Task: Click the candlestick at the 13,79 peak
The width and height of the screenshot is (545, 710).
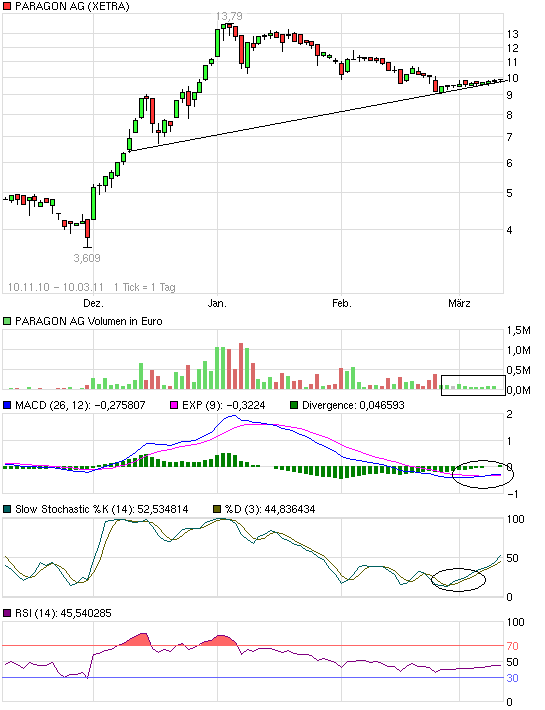Action: (x=229, y=29)
